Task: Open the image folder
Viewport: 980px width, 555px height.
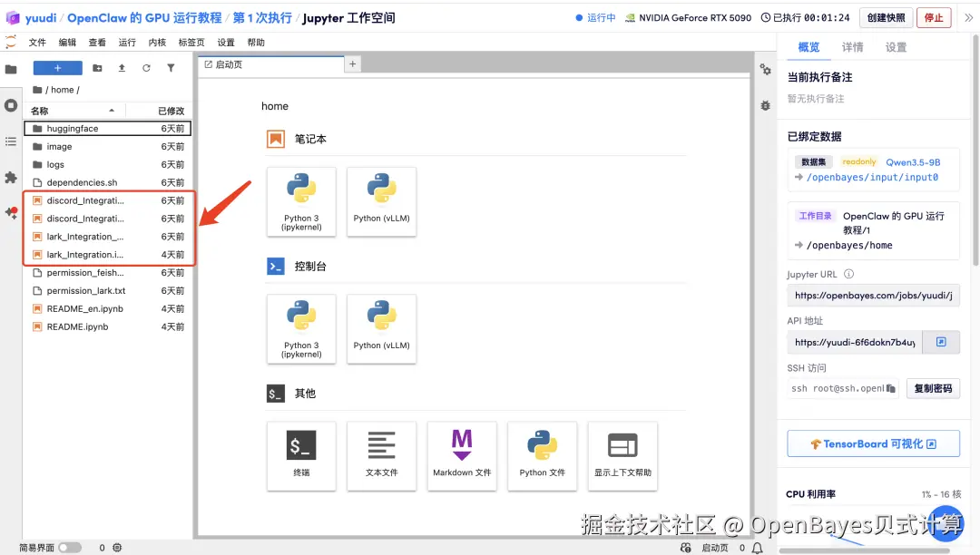Action: click(x=107, y=147)
